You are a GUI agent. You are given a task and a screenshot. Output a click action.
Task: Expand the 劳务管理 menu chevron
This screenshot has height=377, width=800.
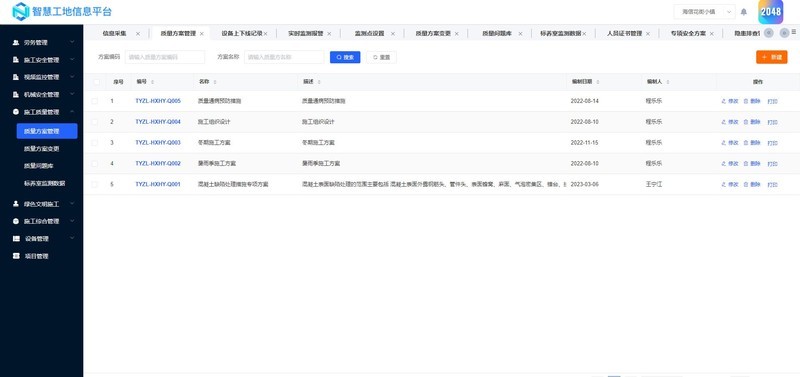click(x=72, y=42)
